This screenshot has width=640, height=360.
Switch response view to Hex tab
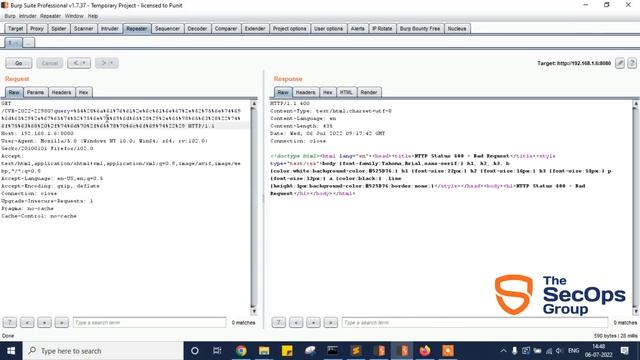pyautogui.click(x=327, y=92)
